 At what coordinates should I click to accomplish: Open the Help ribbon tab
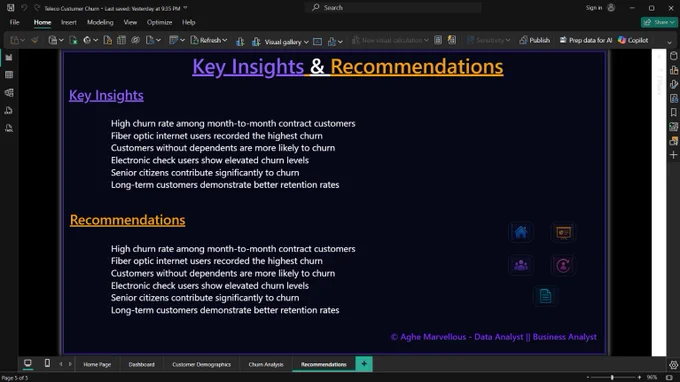click(189, 22)
